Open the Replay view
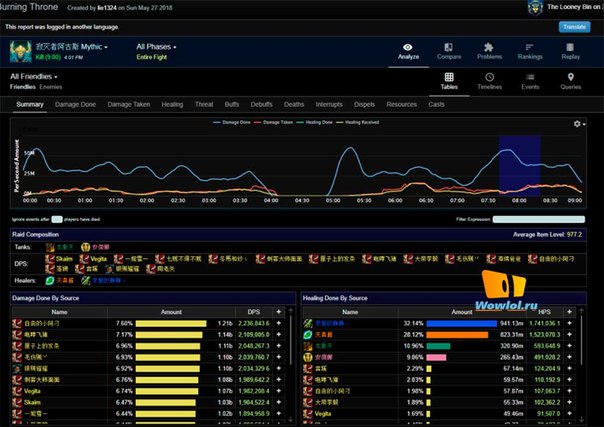 tap(570, 51)
